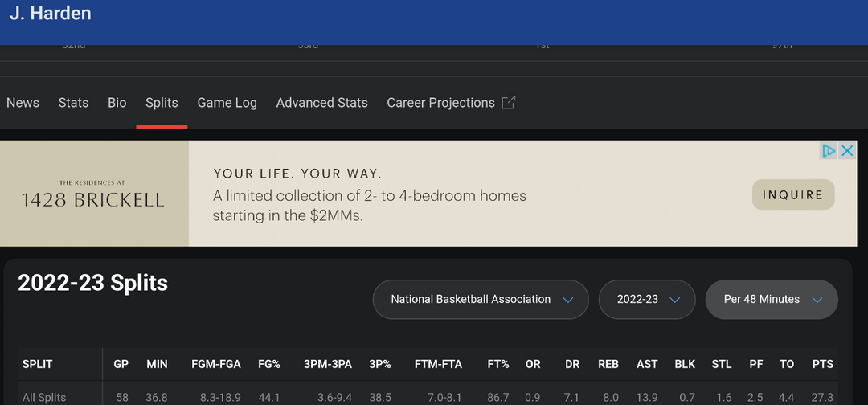
Task: Open the Game Log tab
Action: click(x=227, y=103)
